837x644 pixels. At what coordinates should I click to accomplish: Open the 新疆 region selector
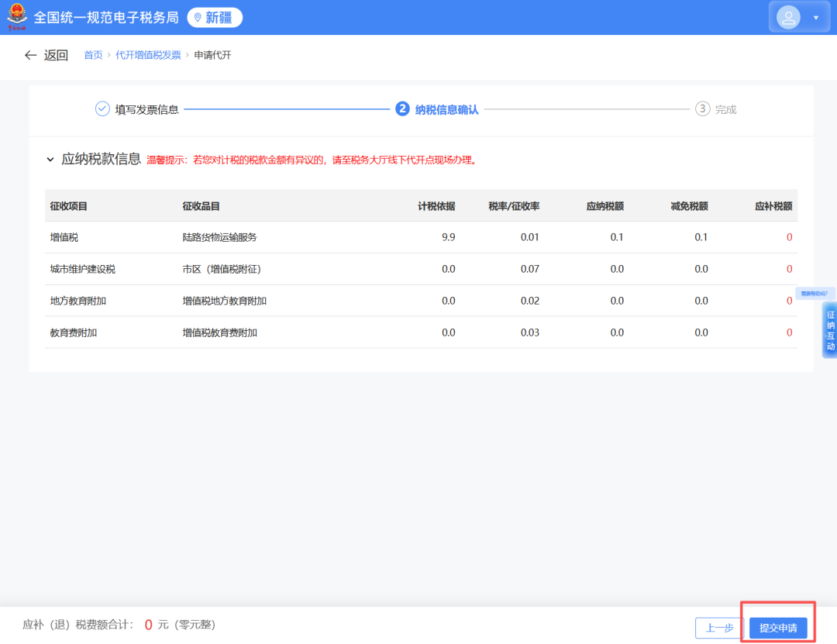[215, 18]
